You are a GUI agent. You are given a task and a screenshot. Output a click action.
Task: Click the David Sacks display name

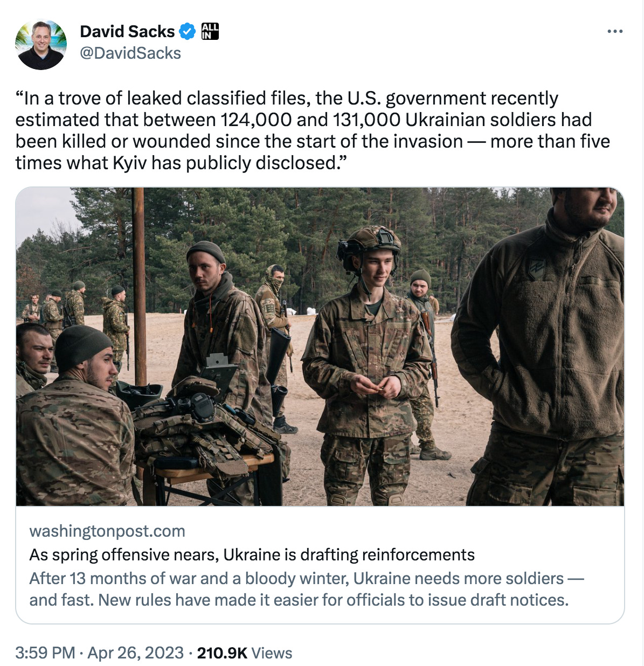pyautogui.click(x=127, y=31)
